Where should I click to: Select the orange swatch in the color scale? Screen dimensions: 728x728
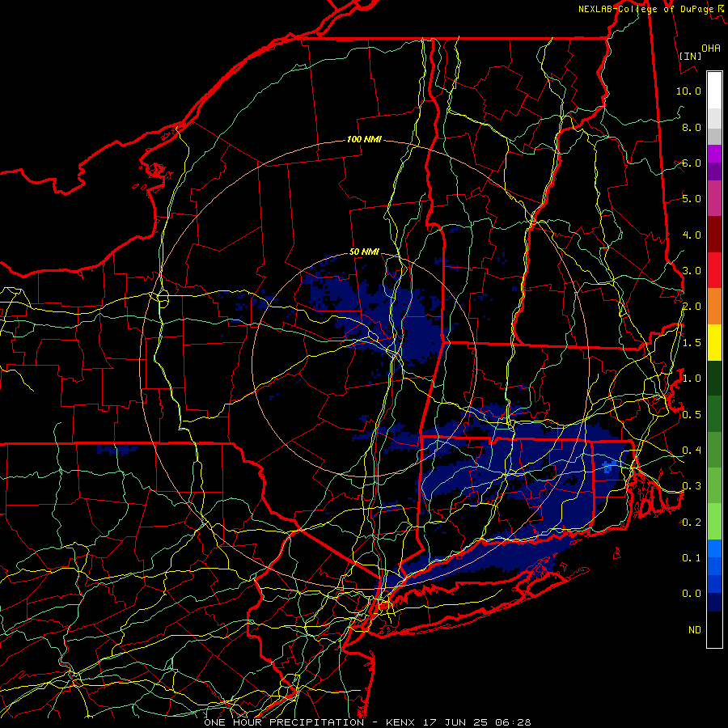[x=714, y=307]
